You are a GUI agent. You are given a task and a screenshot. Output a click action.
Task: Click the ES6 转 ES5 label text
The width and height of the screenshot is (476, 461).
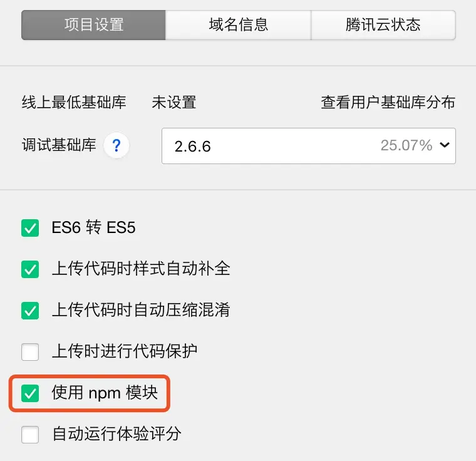tap(93, 227)
